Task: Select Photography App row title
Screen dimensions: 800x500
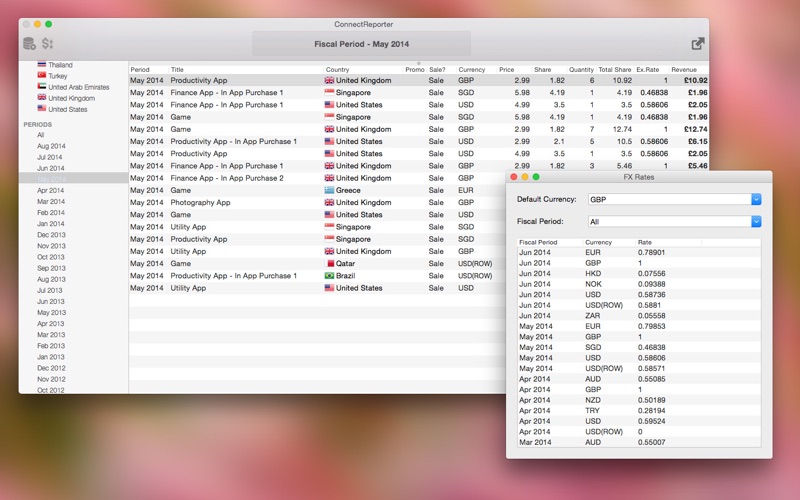Action: [x=200, y=203]
